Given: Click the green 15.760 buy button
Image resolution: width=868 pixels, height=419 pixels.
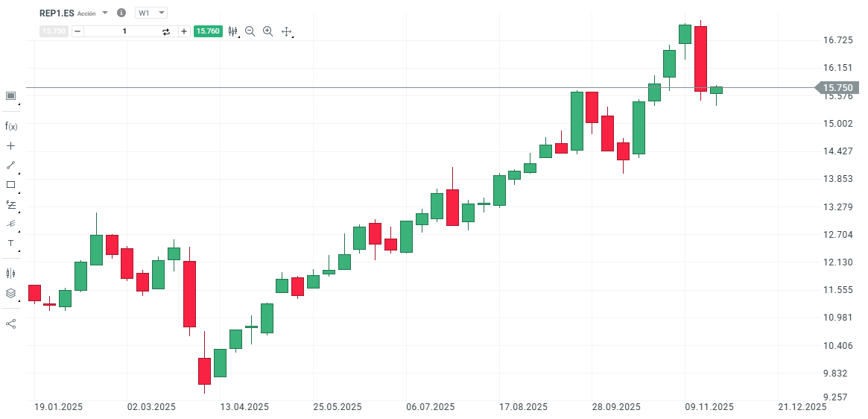Looking at the screenshot, I should pyautogui.click(x=207, y=31).
